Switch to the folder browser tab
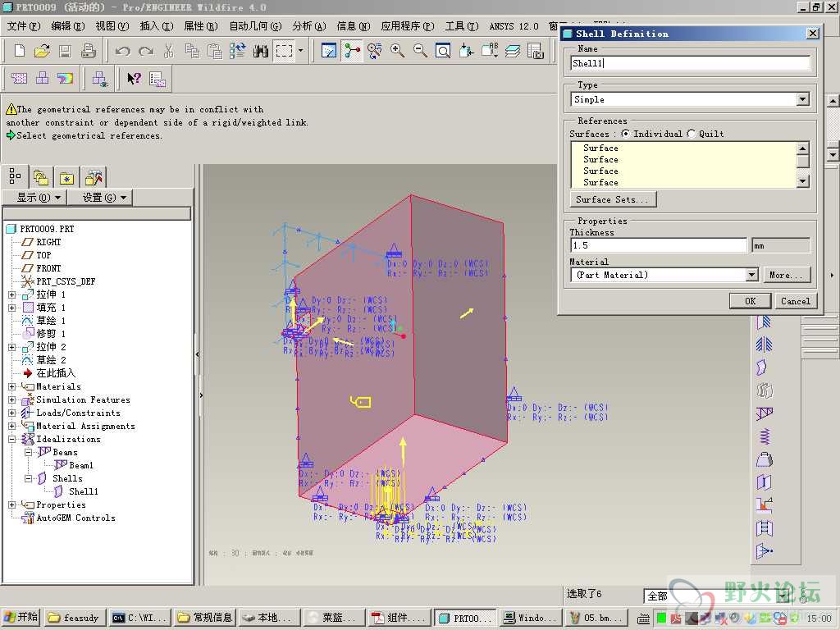The width and height of the screenshot is (840, 630). pos(41,177)
